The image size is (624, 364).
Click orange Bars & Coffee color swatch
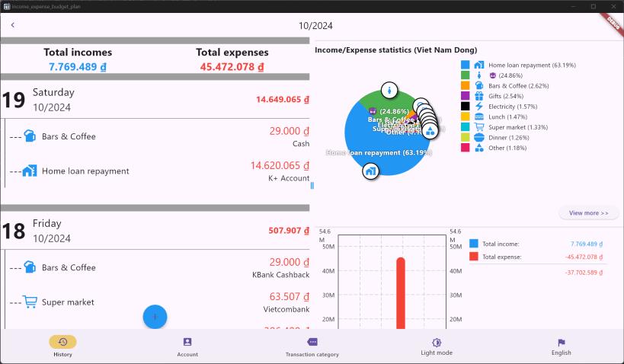tap(466, 85)
